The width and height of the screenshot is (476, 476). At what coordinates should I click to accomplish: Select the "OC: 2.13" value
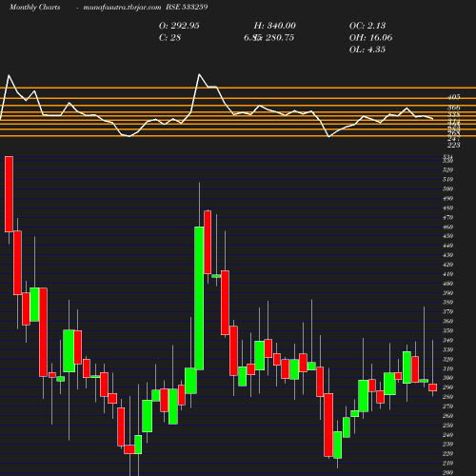tap(367, 26)
